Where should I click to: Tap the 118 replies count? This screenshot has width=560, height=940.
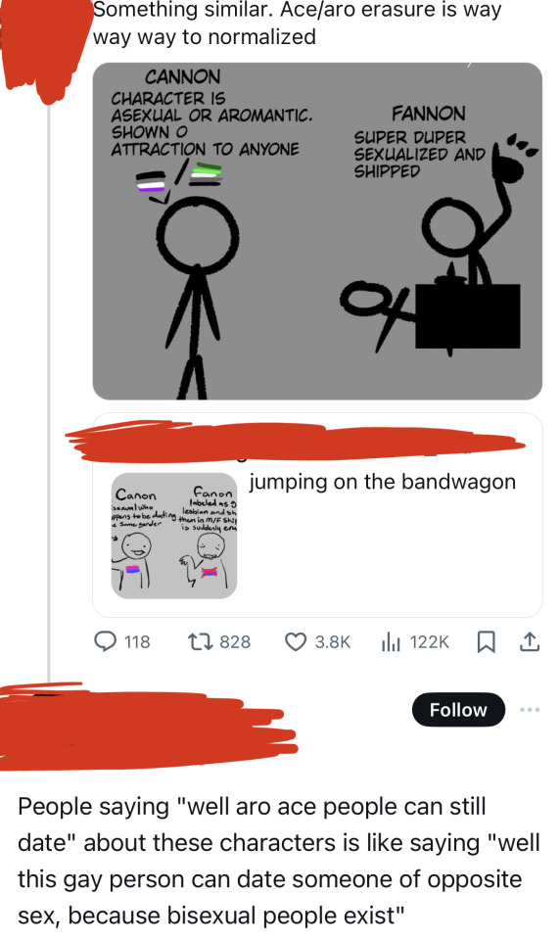click(x=137, y=642)
